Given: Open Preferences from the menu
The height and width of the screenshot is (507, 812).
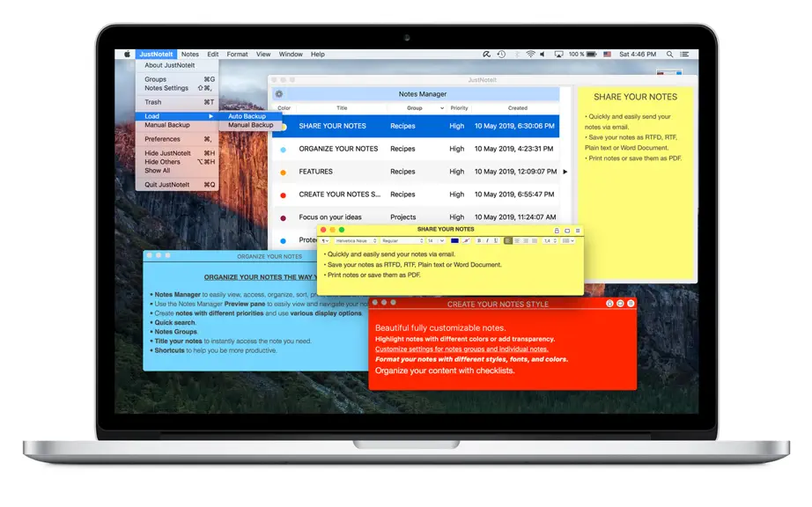Looking at the screenshot, I should [177, 139].
